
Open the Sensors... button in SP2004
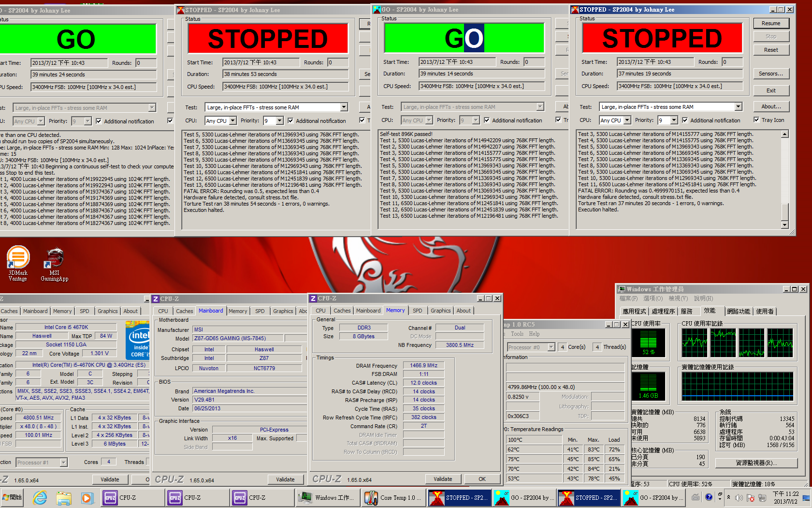[771, 74]
